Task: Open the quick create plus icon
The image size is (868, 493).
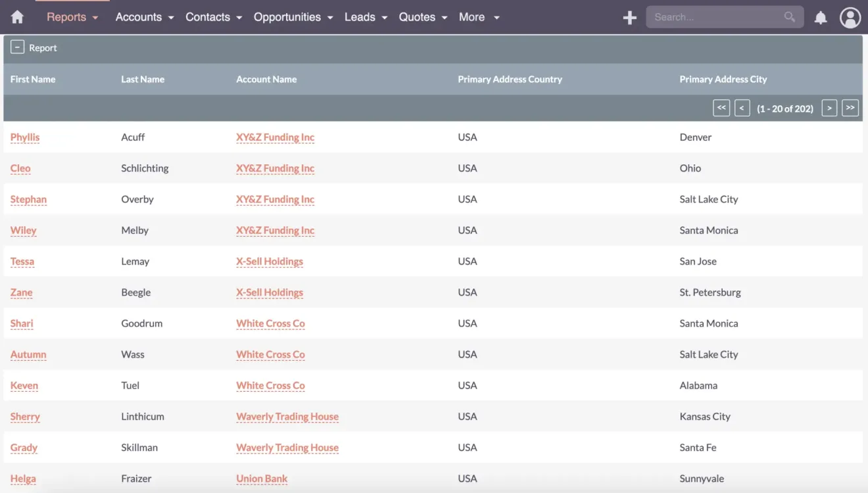Action: [629, 17]
